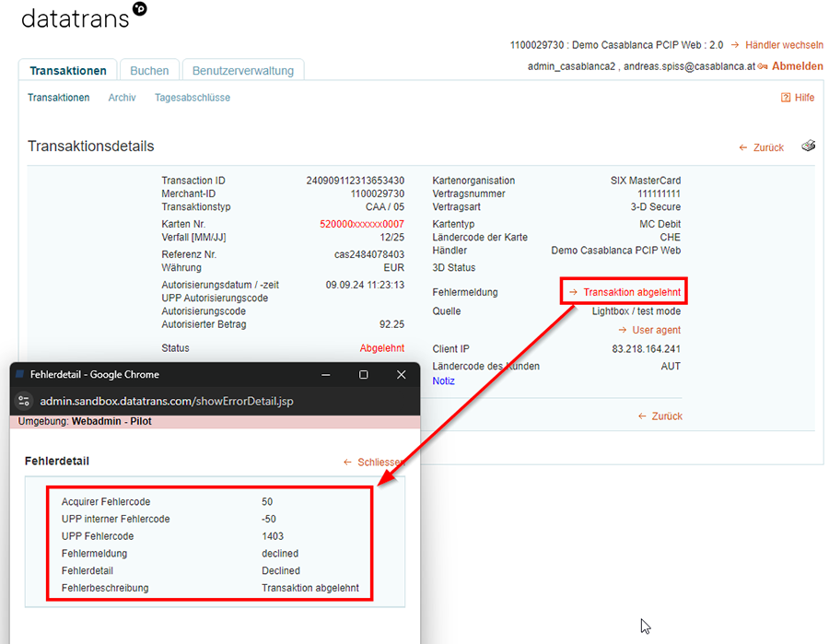The height and width of the screenshot is (644, 829).
Task: Open masked card number 520000xxxxxx0007
Action: click(361, 224)
